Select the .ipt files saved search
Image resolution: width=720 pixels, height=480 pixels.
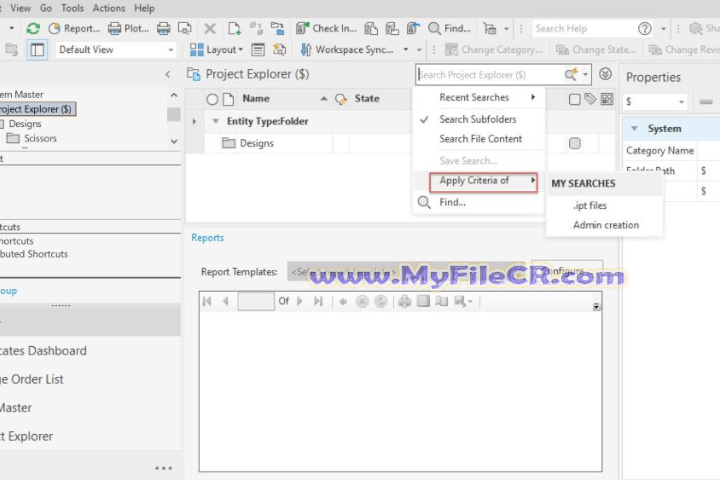tap(590, 206)
